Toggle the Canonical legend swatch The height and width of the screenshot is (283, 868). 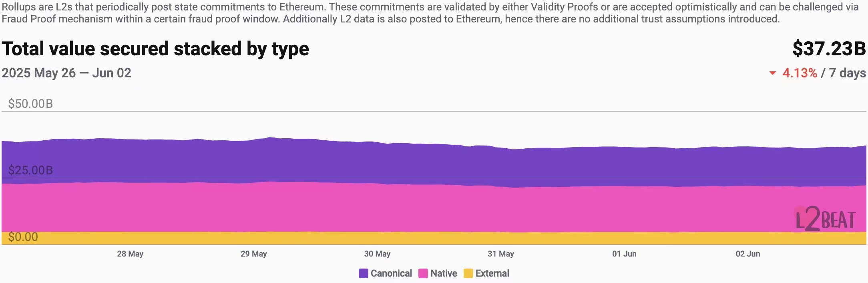tap(363, 273)
